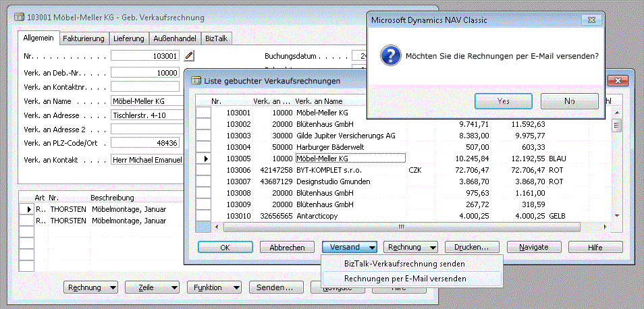Click the vertical scrollbar thumb in the invoice list
The image size is (644, 309).
(617, 125)
